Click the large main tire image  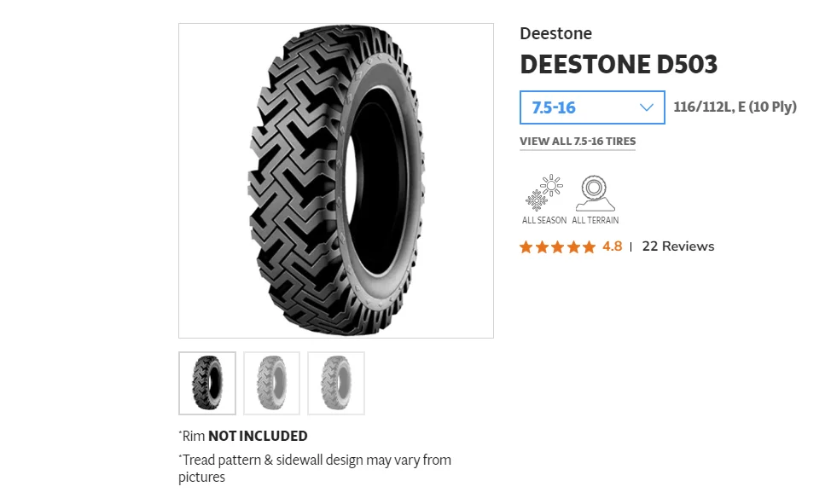[335, 181]
